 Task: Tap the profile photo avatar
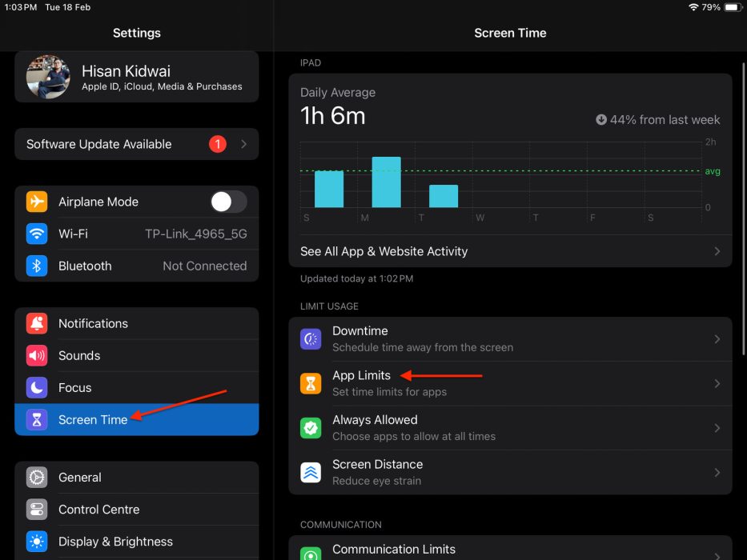pyautogui.click(x=48, y=77)
